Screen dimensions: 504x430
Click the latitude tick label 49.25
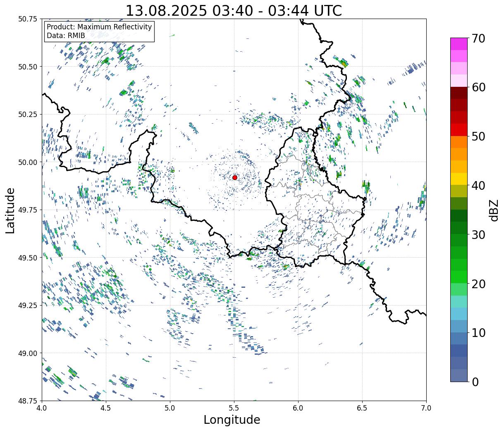(x=28, y=306)
